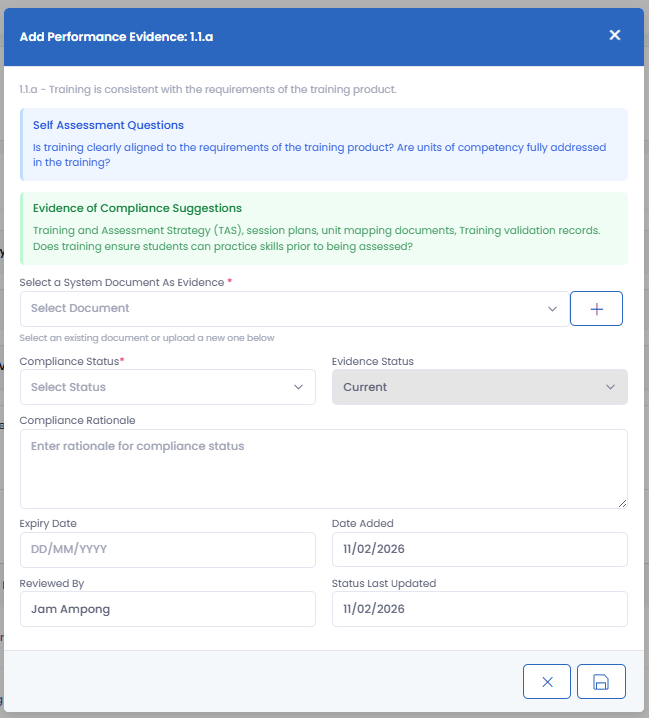Click the 1.1.a training requirement description text
The height and width of the screenshot is (718, 649).
click(208, 90)
